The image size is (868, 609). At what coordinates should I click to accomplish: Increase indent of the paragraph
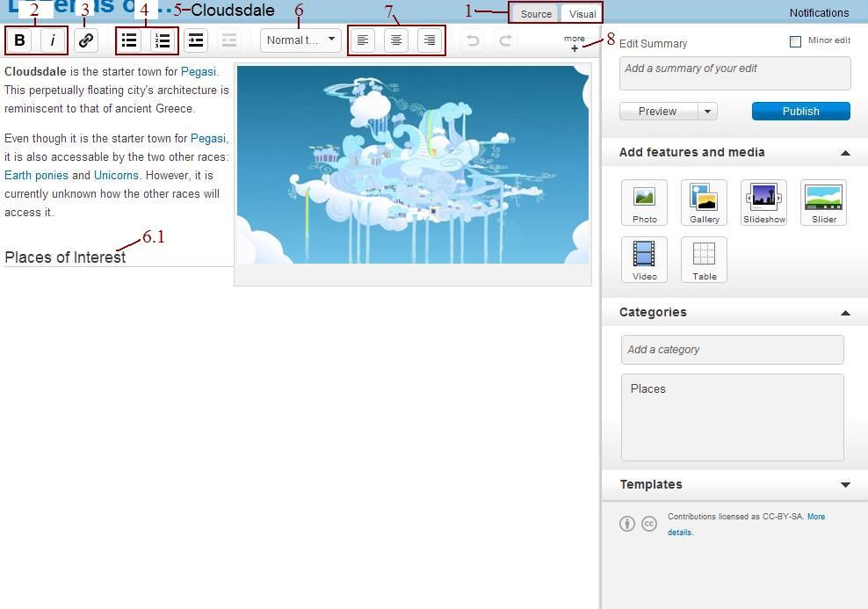tap(195, 40)
